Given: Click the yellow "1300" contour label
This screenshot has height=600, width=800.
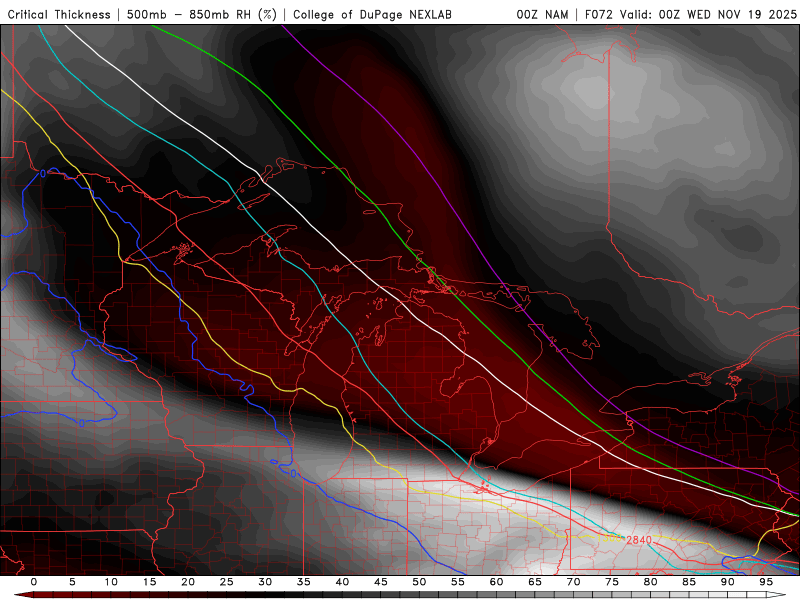Looking at the screenshot, I should [611, 539].
